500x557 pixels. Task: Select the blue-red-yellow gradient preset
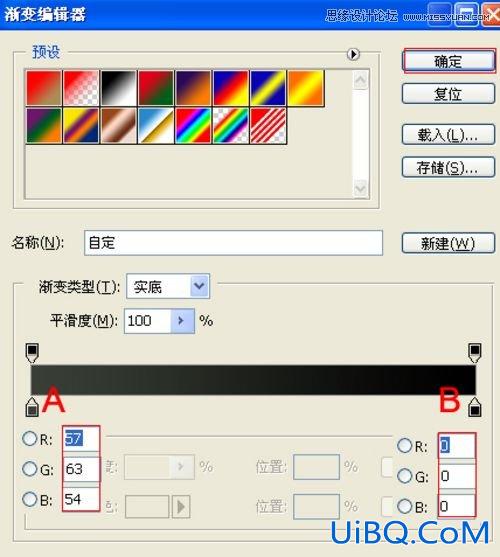230,88
